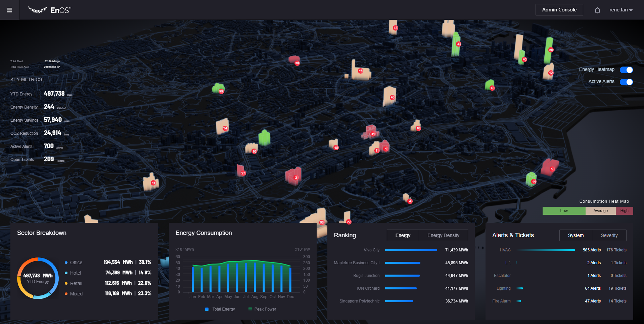Select the Retail sector entry
644x324 pixels.
coord(108,283)
